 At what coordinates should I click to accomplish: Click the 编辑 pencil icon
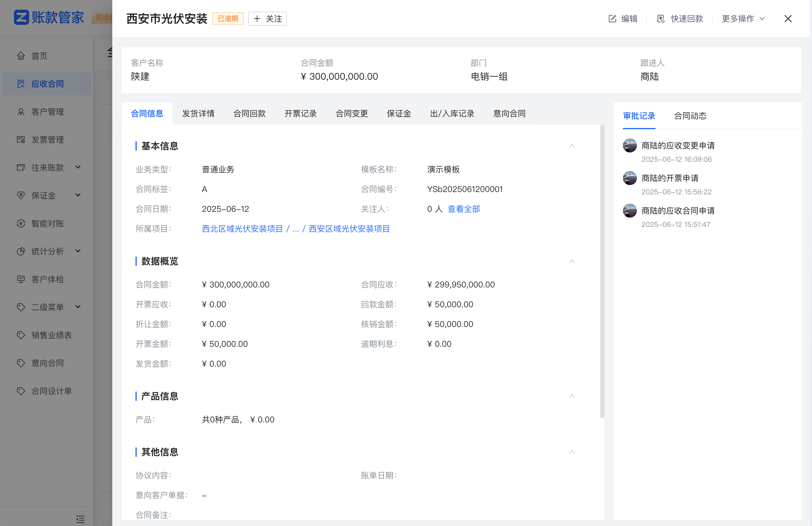click(x=612, y=18)
